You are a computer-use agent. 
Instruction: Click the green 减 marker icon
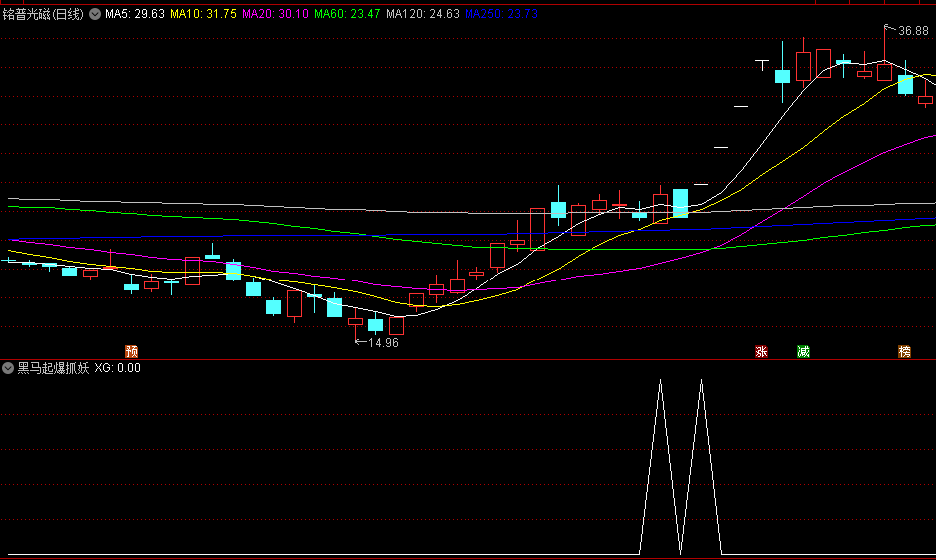tap(803, 351)
